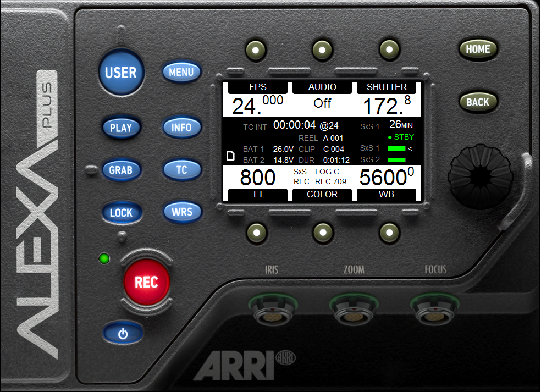Click reel value A 001

(x=333, y=139)
